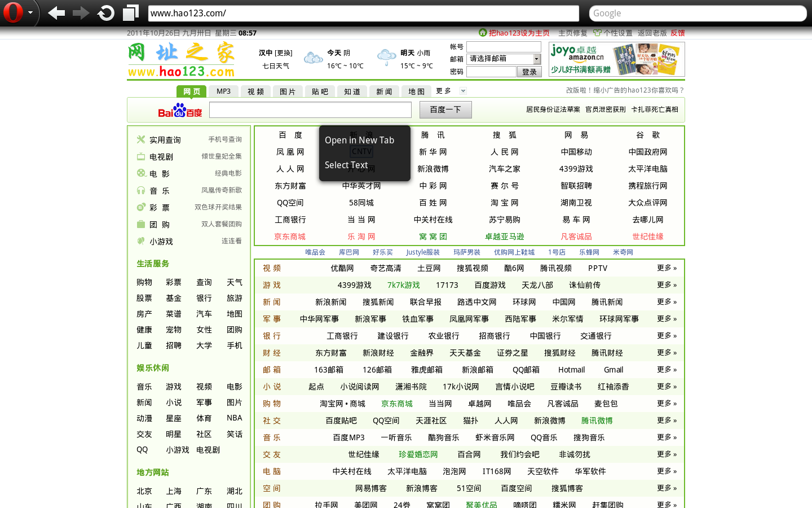Click the 团购 group-buy icon
812x508 pixels.
click(x=141, y=224)
